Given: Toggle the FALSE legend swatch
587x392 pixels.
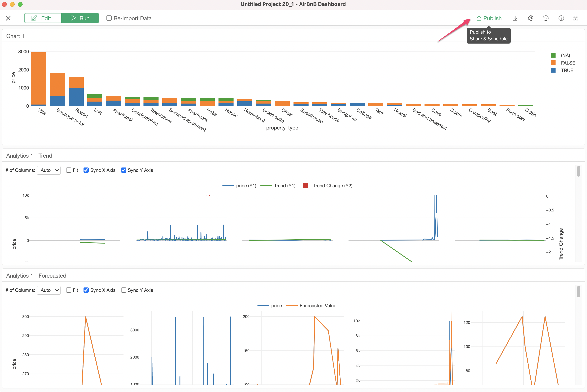Looking at the screenshot, I should pos(553,63).
